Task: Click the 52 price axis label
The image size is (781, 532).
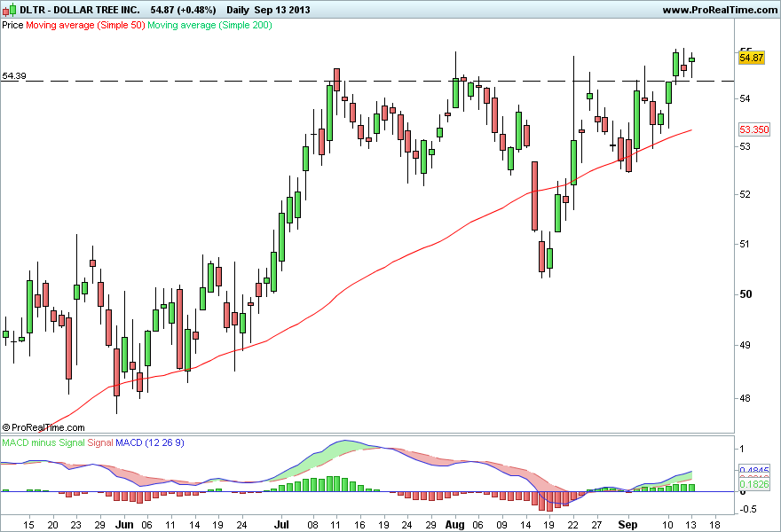Action: tap(745, 194)
